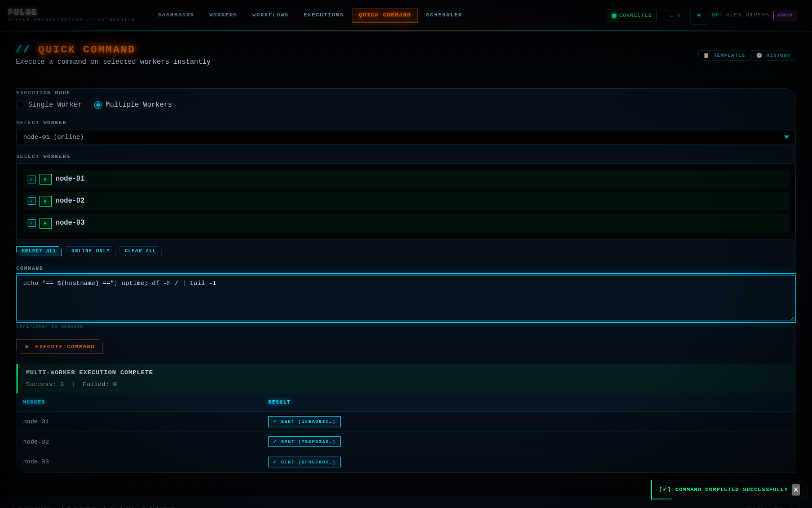Switch to the Workflows tab
The height and width of the screenshot is (508, 812).
[270, 15]
